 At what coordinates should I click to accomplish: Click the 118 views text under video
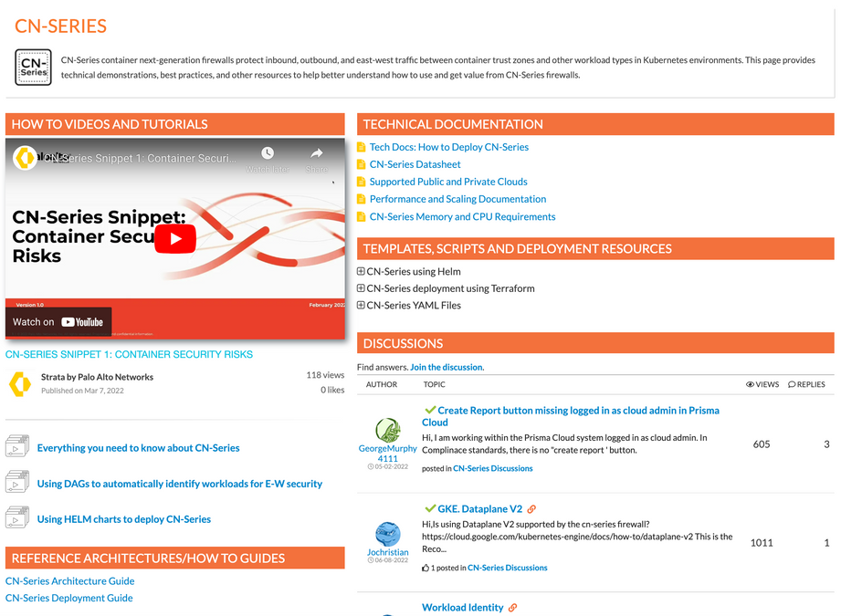325,375
